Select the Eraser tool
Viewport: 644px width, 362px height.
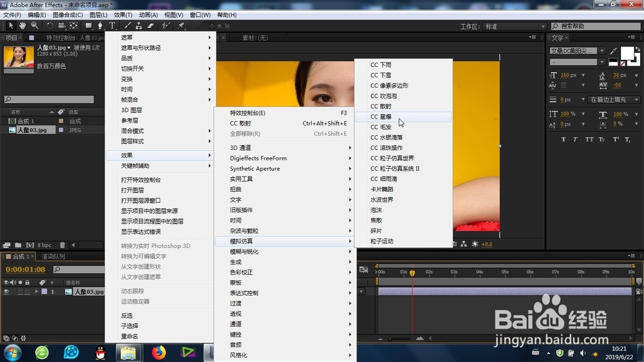point(151,26)
